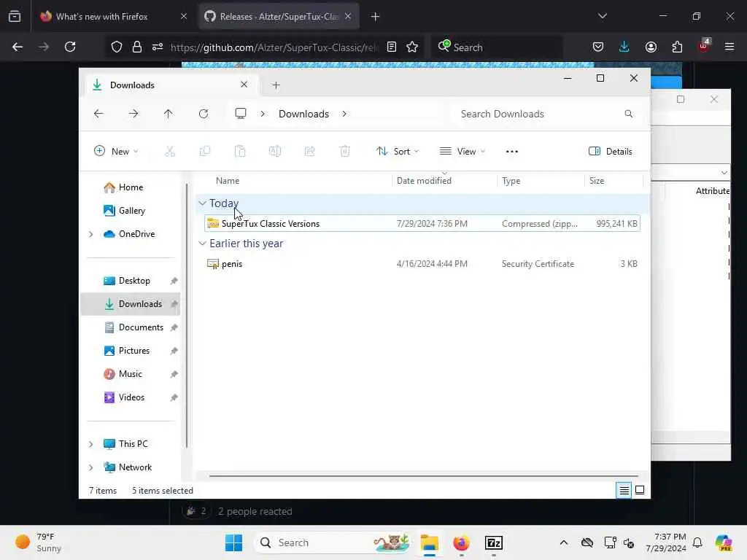The width and height of the screenshot is (747, 560).
Task: Click the Cut icon in Explorer toolbar
Action: [x=169, y=152]
